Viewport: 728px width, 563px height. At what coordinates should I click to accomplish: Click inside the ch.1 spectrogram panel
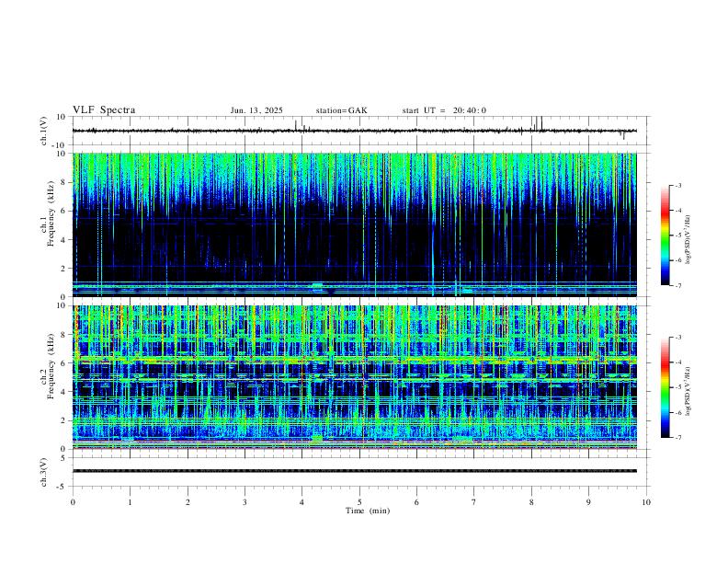click(x=355, y=224)
